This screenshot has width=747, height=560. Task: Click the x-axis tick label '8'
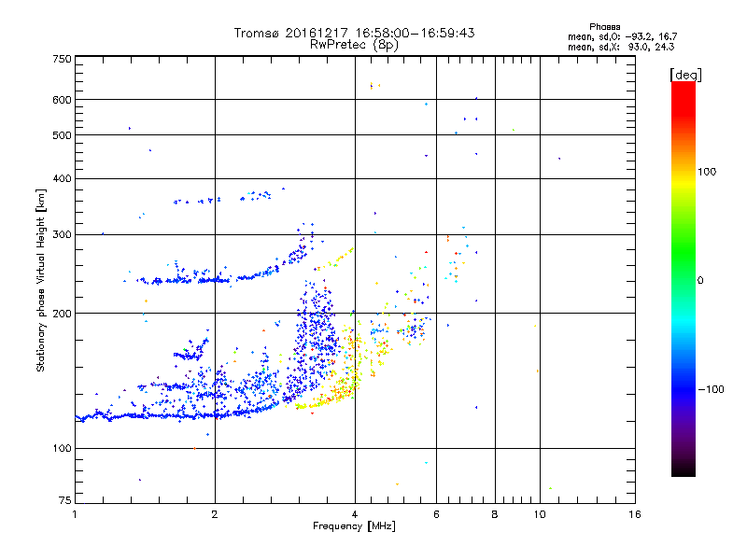pos(495,514)
